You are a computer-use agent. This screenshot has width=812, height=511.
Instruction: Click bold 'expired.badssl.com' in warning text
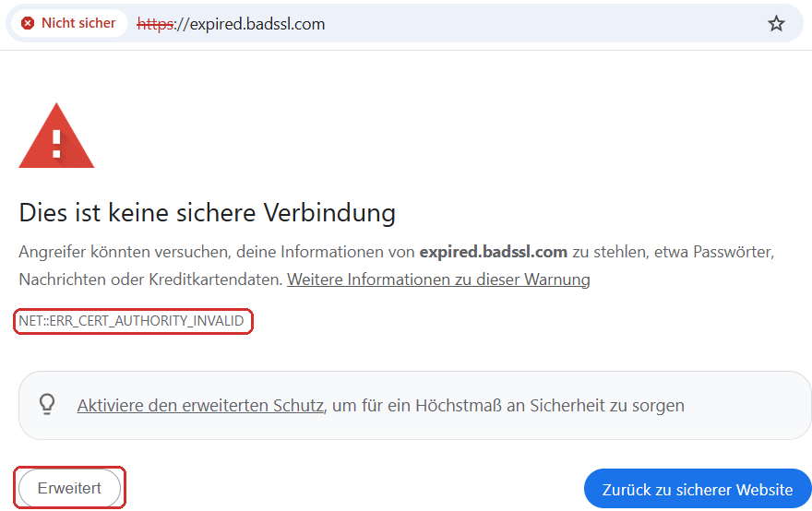coord(493,252)
